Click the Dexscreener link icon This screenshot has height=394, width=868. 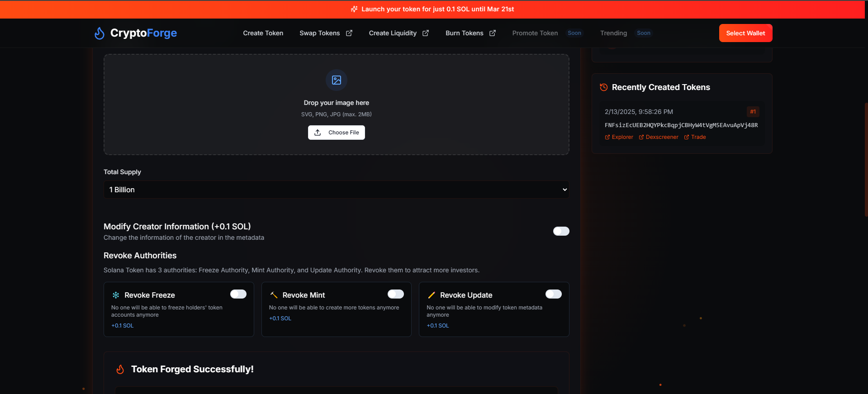(x=641, y=137)
